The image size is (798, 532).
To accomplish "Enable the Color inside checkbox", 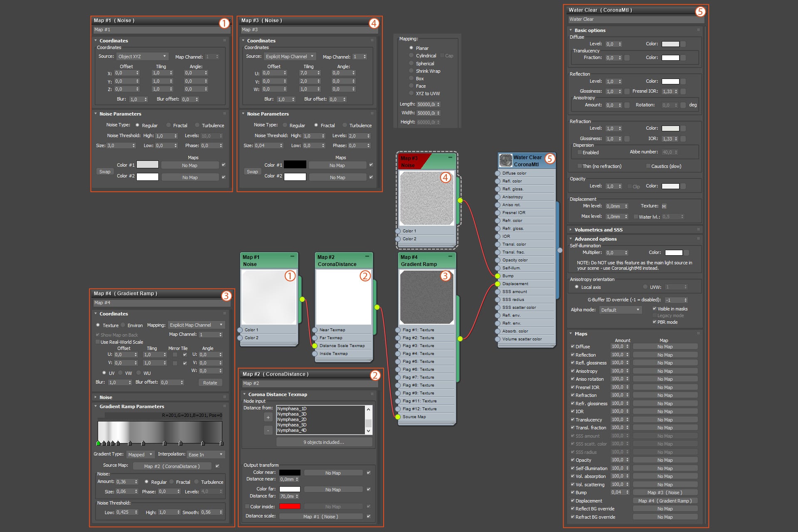I will 247,507.
